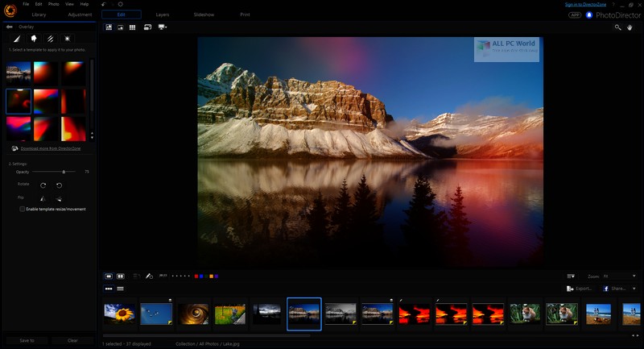This screenshot has width=644, height=349.
Task: Toggle the single-pane view button above filmstrip
Action: 109,276
